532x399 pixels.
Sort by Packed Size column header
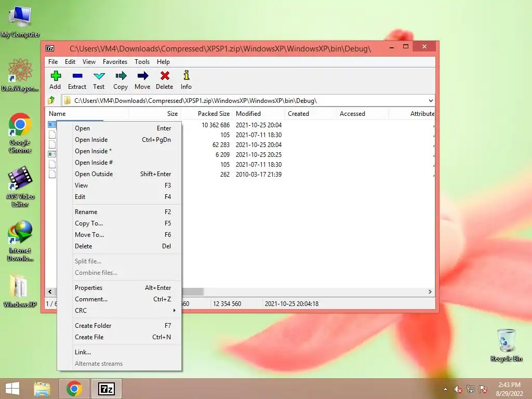tap(207, 114)
